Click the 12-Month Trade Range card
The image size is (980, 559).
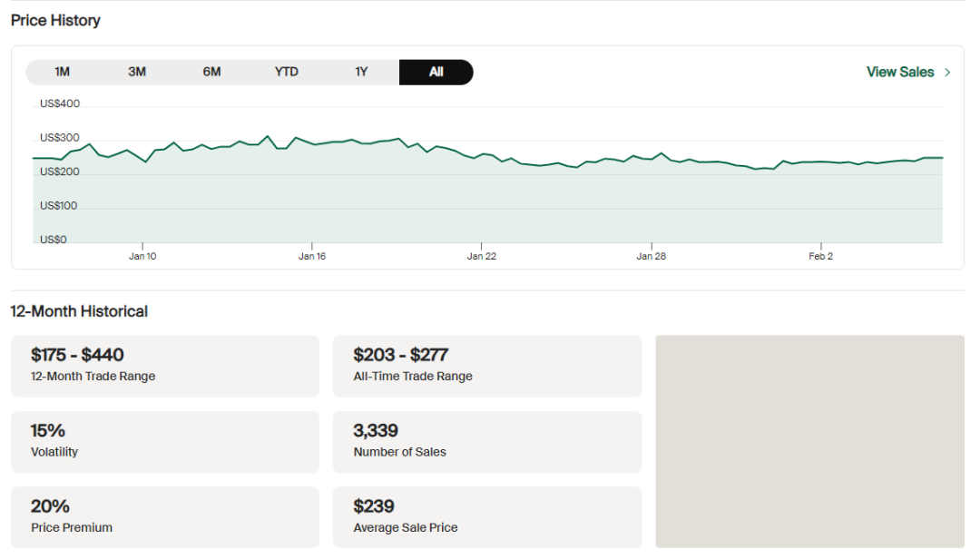click(x=165, y=366)
